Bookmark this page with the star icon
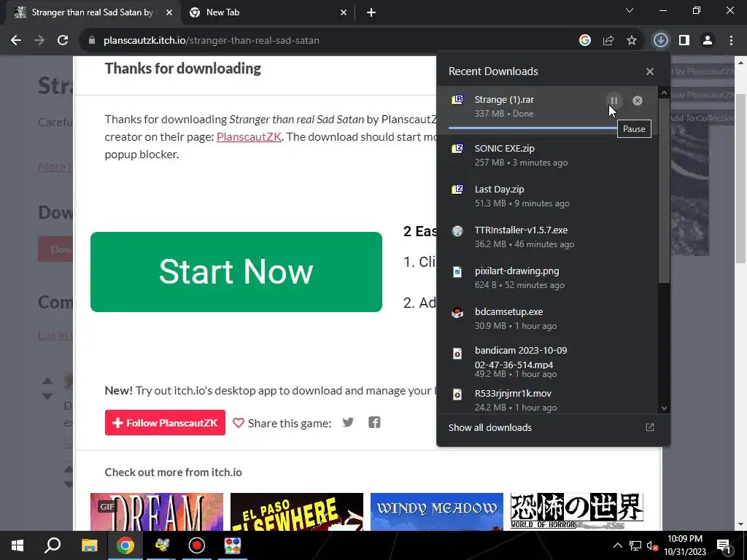The width and height of the screenshot is (747, 560). pyautogui.click(x=632, y=41)
